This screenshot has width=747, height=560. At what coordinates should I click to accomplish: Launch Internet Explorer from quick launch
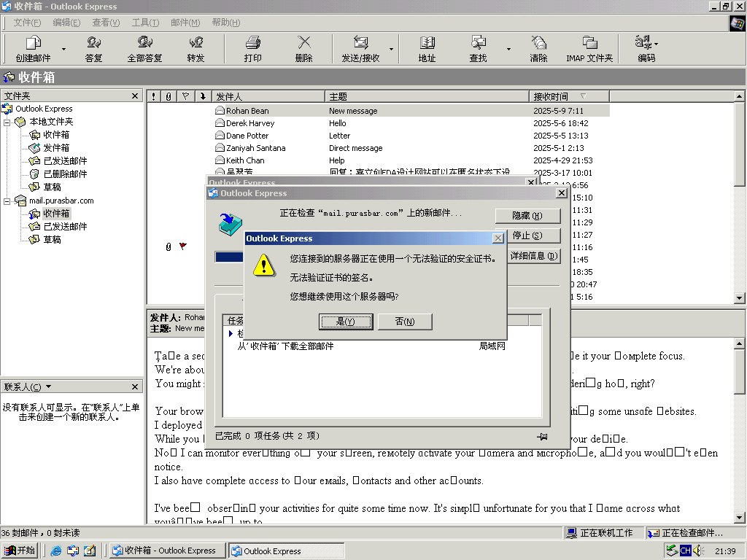coord(56,551)
